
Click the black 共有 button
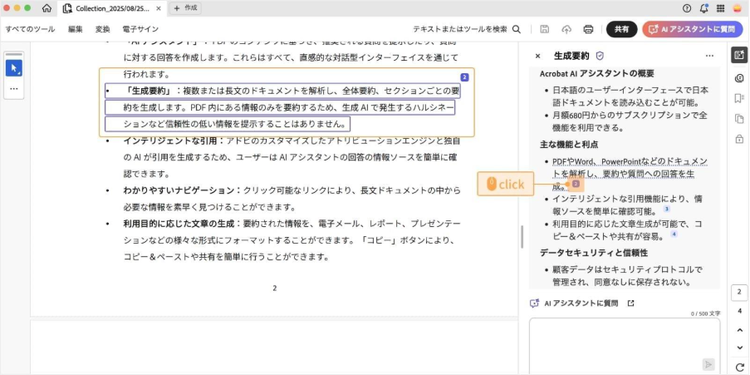[x=622, y=29]
